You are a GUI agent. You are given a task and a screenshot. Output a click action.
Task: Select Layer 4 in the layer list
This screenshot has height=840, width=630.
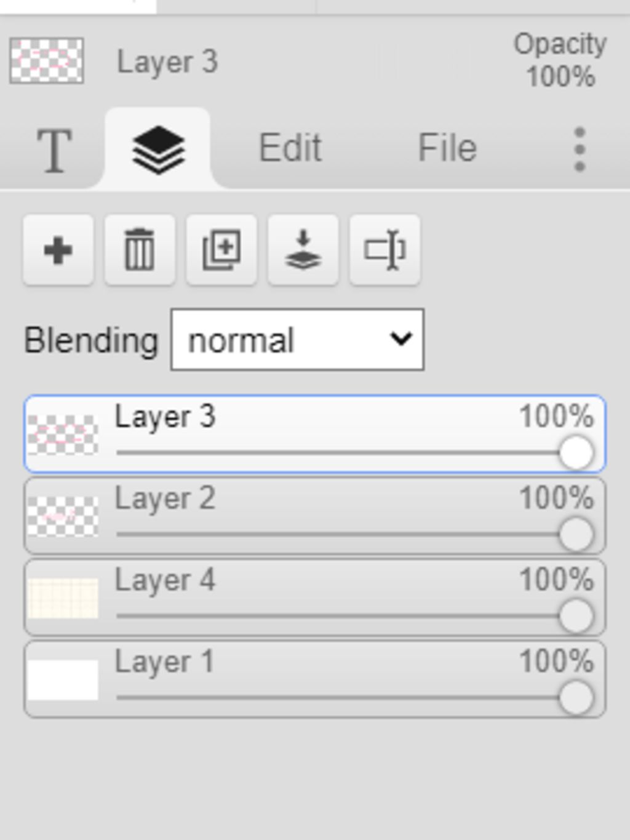[315, 598]
